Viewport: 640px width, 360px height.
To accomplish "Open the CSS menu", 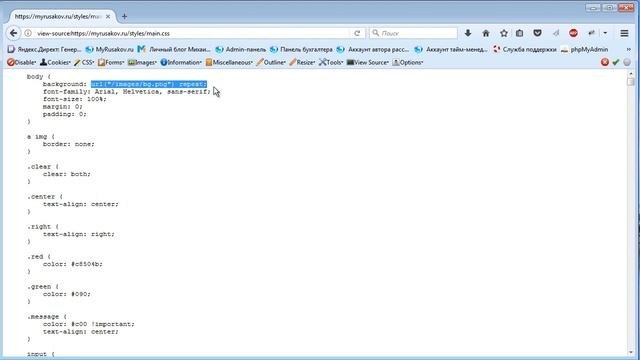I will (84, 62).
